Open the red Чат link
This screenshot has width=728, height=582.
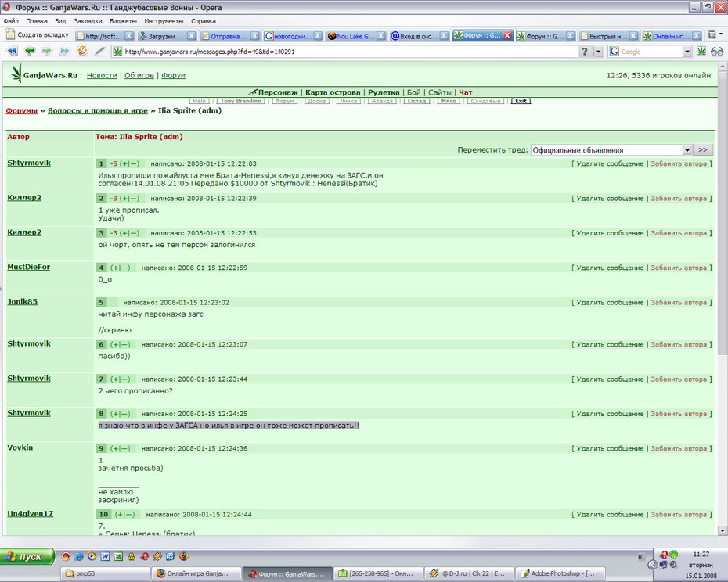pos(465,92)
